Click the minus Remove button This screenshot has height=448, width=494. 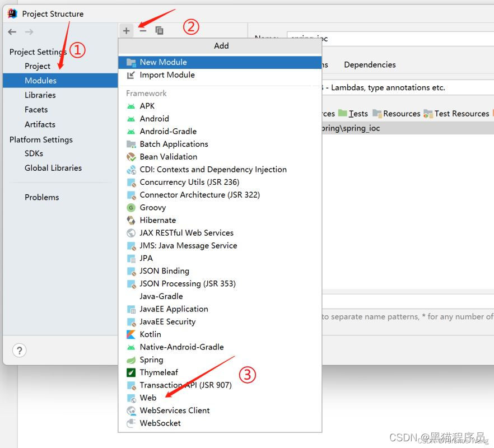pyautogui.click(x=143, y=31)
